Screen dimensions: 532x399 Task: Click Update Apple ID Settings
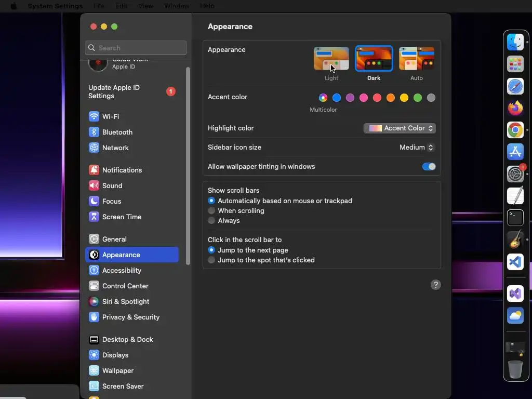coord(131,91)
